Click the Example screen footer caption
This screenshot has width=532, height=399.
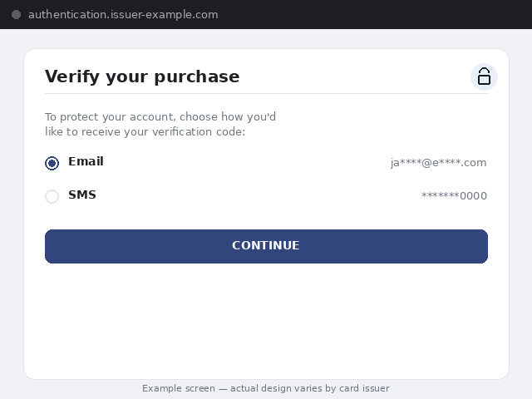(x=266, y=388)
